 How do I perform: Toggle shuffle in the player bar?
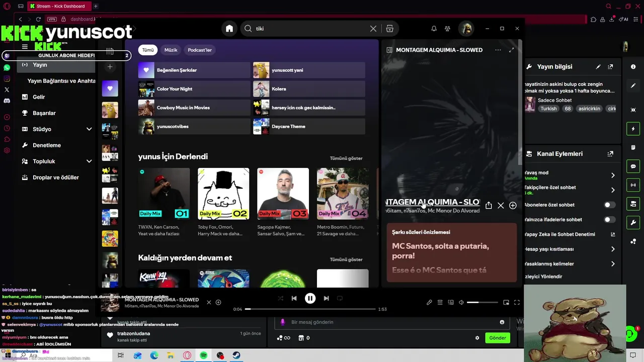(x=281, y=298)
